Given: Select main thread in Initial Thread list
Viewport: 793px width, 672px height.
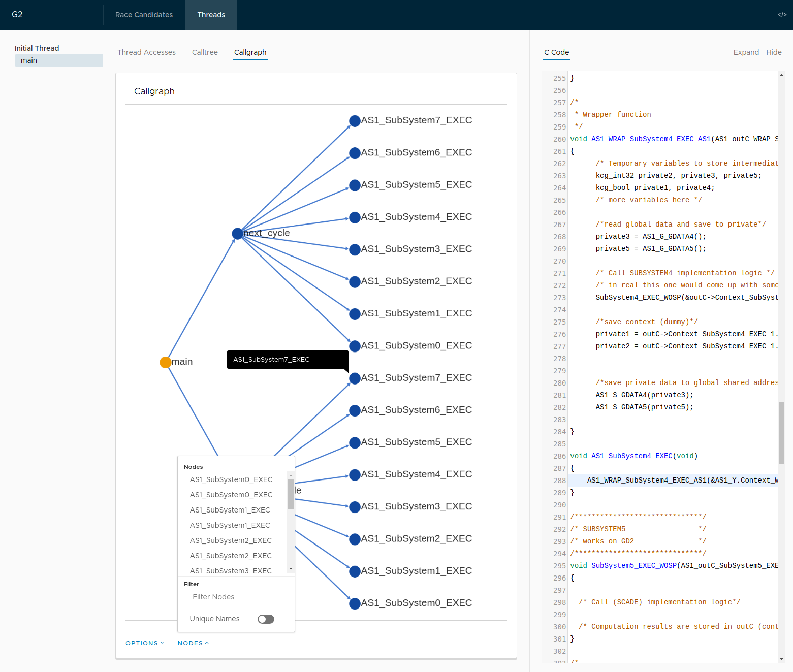Looking at the screenshot, I should coord(29,60).
